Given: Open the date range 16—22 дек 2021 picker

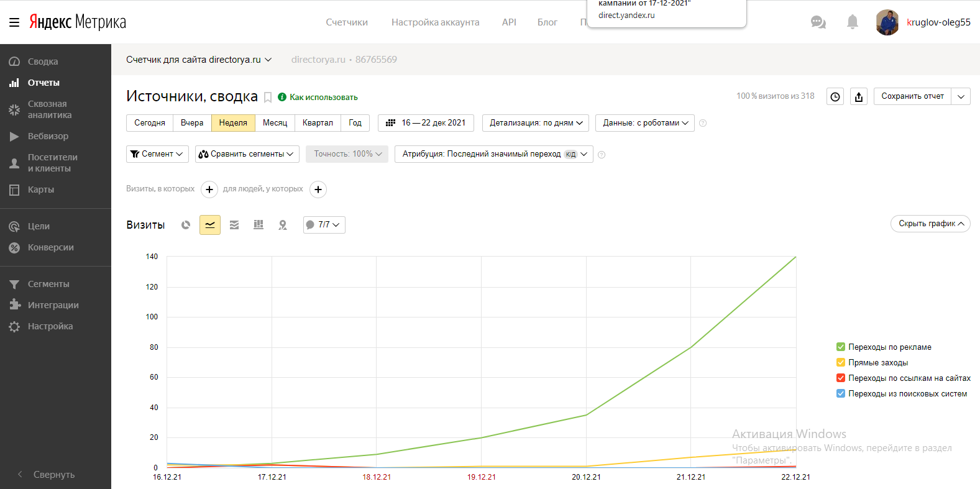Looking at the screenshot, I should [x=426, y=123].
